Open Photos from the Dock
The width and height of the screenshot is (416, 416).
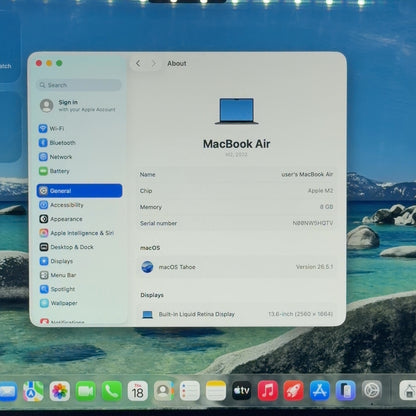click(x=60, y=391)
